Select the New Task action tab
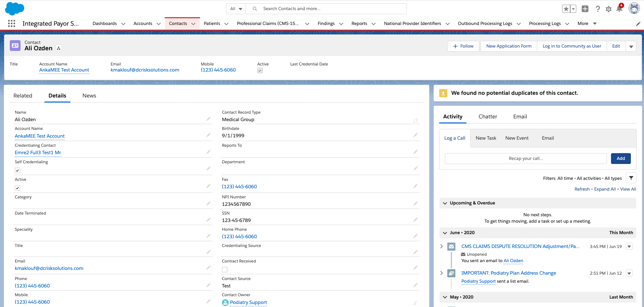This screenshot has width=644, height=307. pos(486,138)
